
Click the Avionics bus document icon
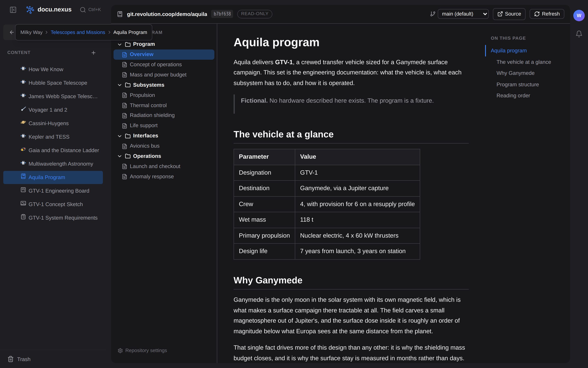click(x=125, y=146)
